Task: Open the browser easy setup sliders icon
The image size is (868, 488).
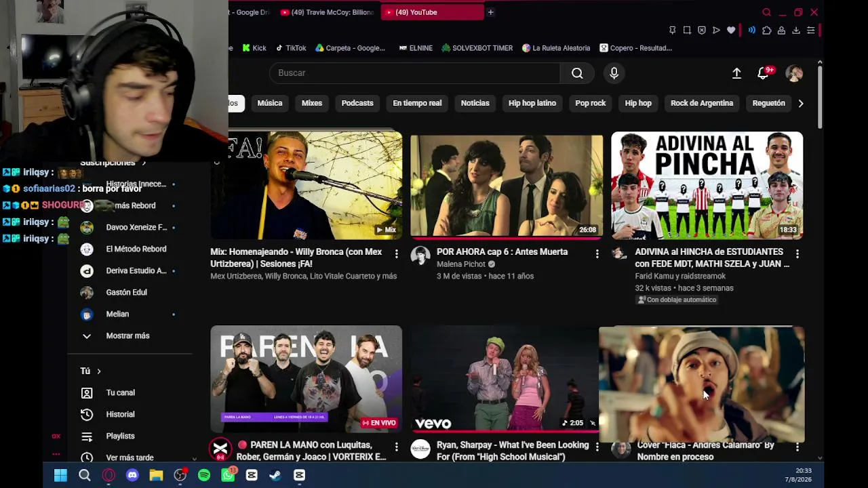Action: (810, 30)
